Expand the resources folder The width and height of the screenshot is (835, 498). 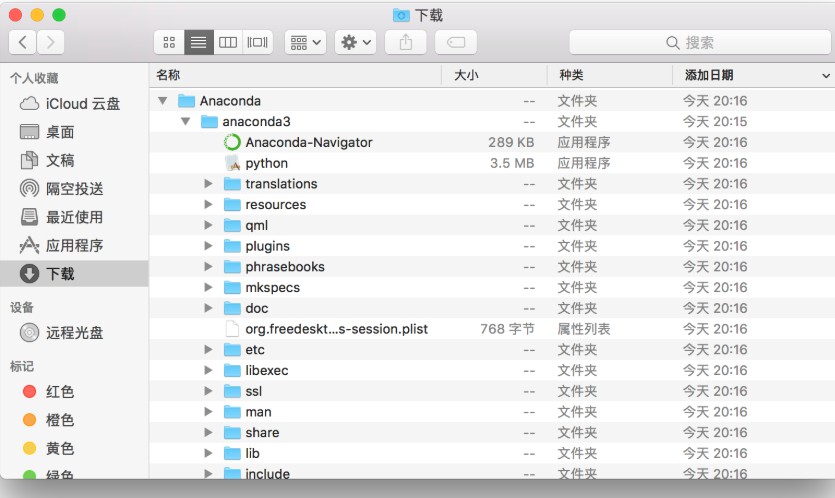click(208, 205)
